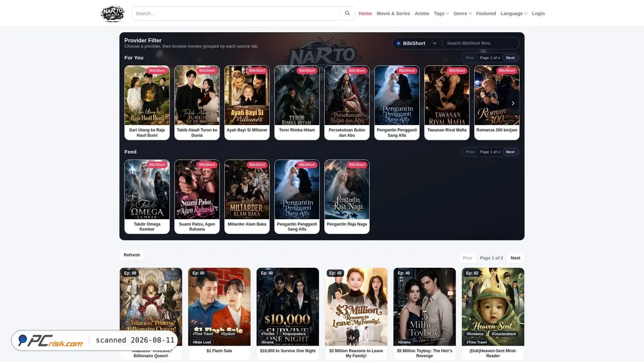The width and height of the screenshot is (644, 362).
Task: Go to the Home page
Action: (x=365, y=13)
